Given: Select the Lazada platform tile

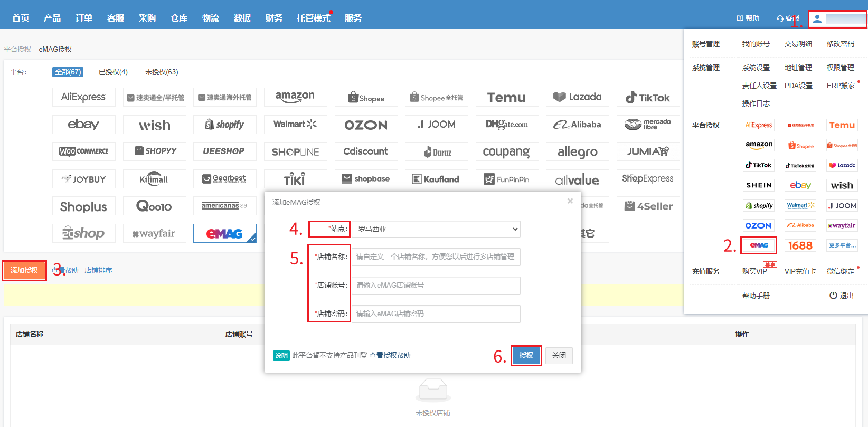Looking at the screenshot, I should (578, 97).
